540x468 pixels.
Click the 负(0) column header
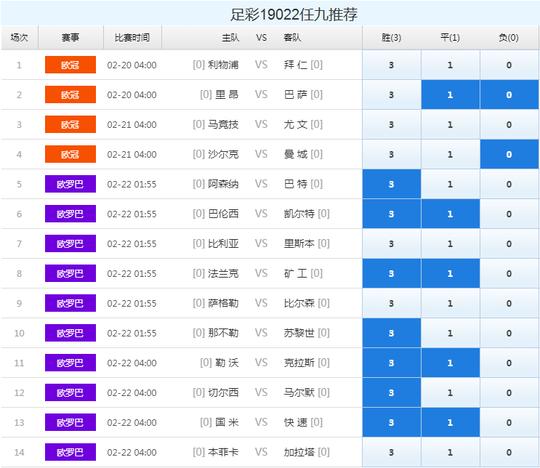coord(509,37)
